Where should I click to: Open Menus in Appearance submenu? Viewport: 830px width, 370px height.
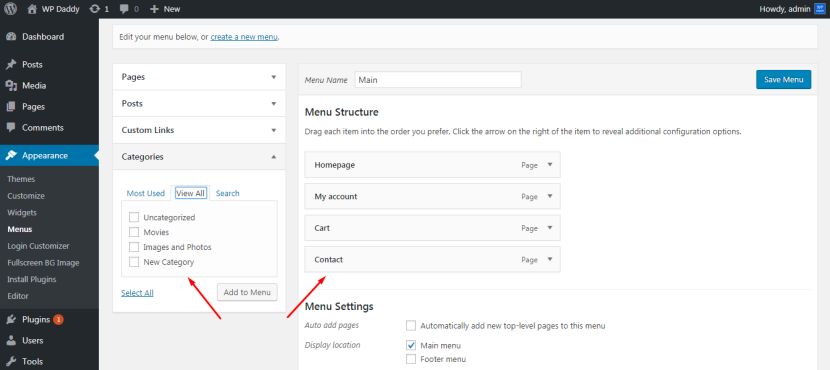(20, 229)
